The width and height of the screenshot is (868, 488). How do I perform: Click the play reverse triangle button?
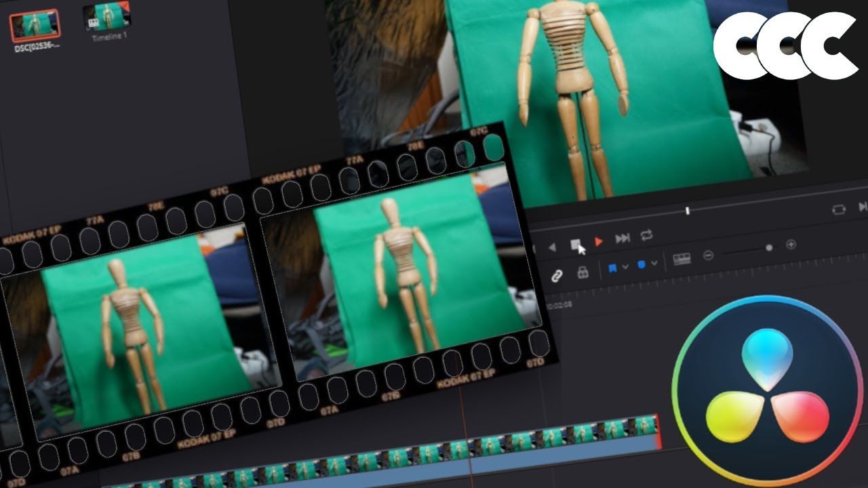(x=552, y=247)
